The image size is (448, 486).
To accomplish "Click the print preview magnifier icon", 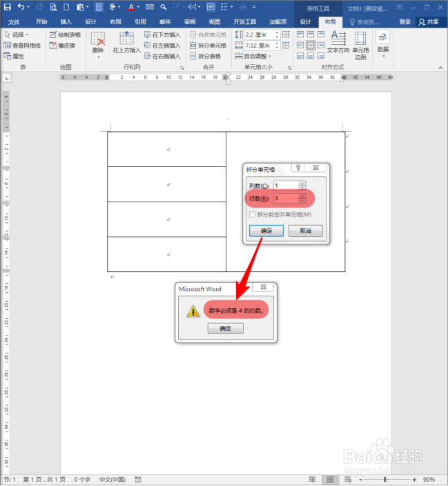I will [53, 7].
